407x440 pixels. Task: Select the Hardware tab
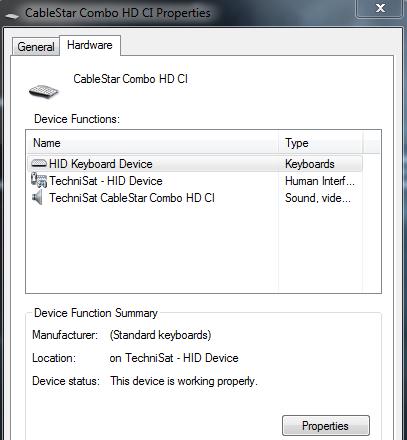(x=90, y=45)
